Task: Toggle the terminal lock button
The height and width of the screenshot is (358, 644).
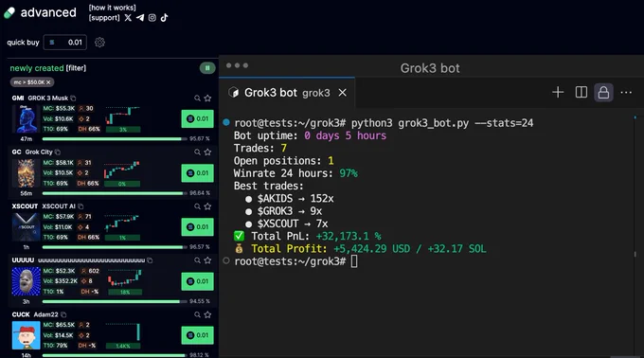Action: tap(603, 93)
